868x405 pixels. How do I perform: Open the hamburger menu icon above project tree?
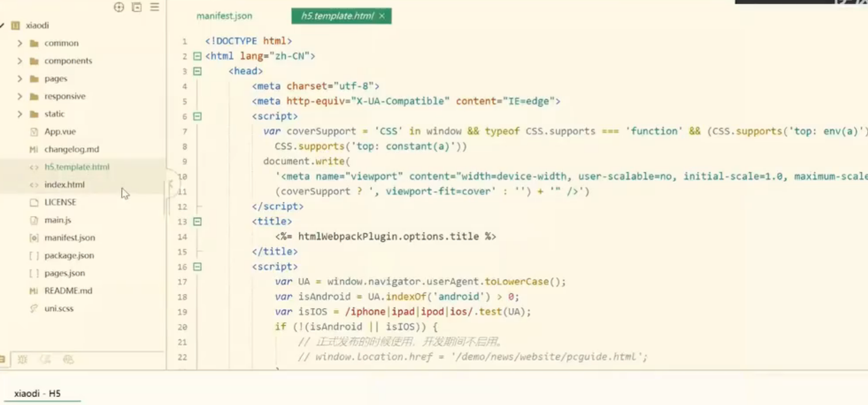pyautogui.click(x=155, y=7)
